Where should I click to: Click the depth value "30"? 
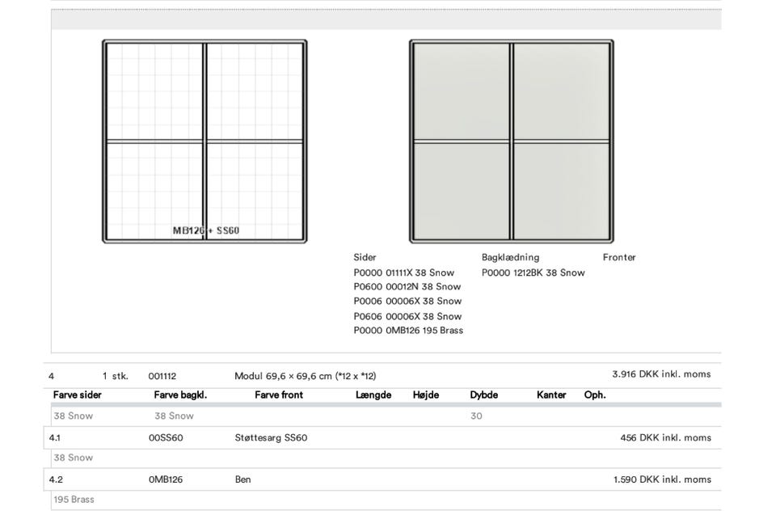pyautogui.click(x=476, y=416)
